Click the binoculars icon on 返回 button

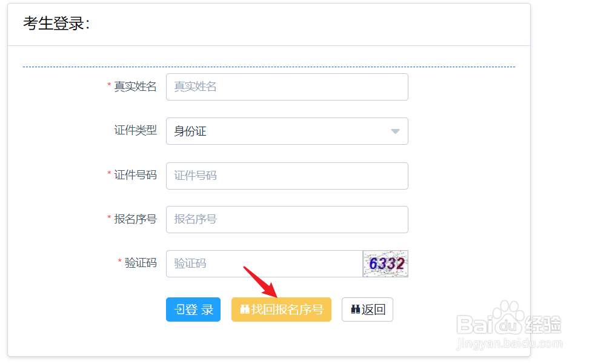[355, 309]
